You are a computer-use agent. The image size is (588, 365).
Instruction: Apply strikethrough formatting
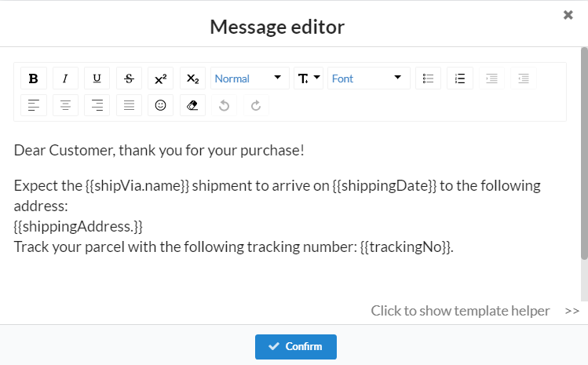point(129,78)
